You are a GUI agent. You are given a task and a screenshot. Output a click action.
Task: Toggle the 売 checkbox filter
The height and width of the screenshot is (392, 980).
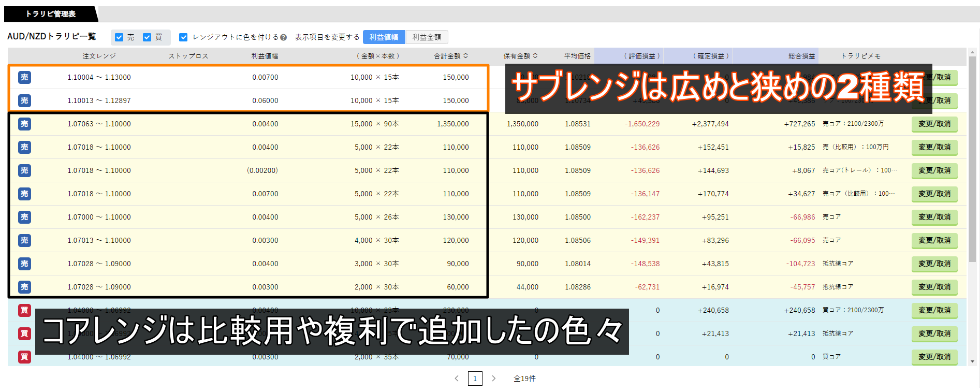[119, 37]
